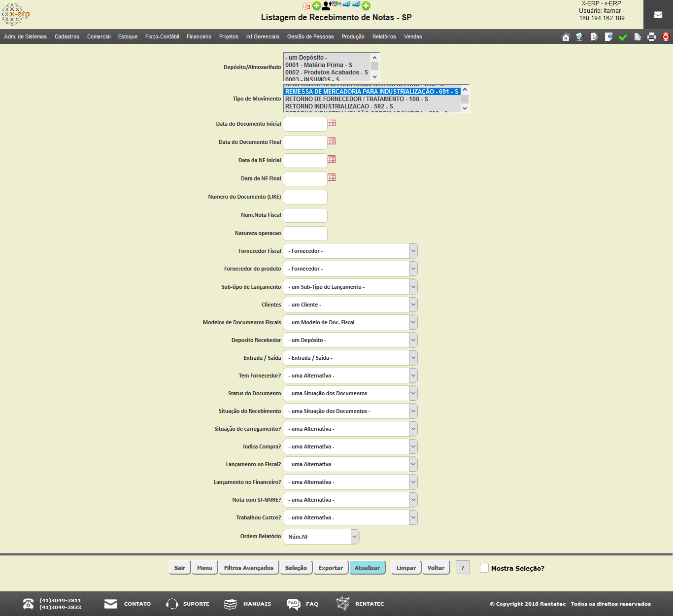
Task: Click the document with blue arrow icon
Action: [608, 37]
